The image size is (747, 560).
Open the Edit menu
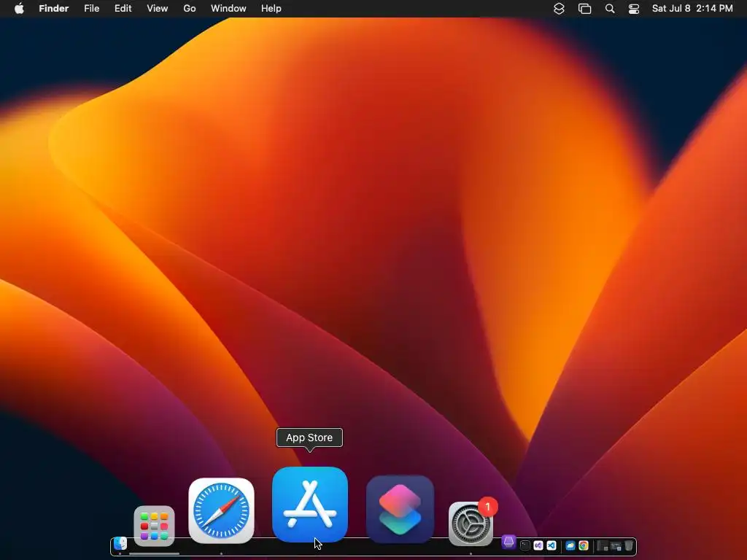point(123,9)
